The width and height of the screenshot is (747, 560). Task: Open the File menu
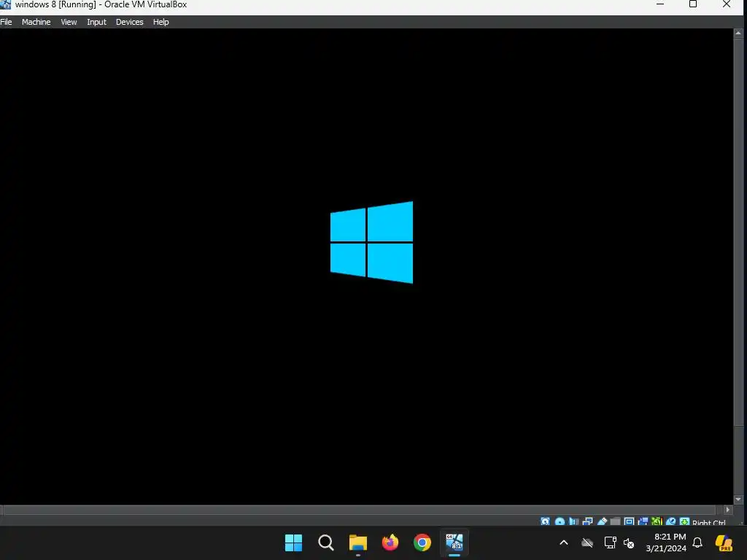tap(6, 22)
